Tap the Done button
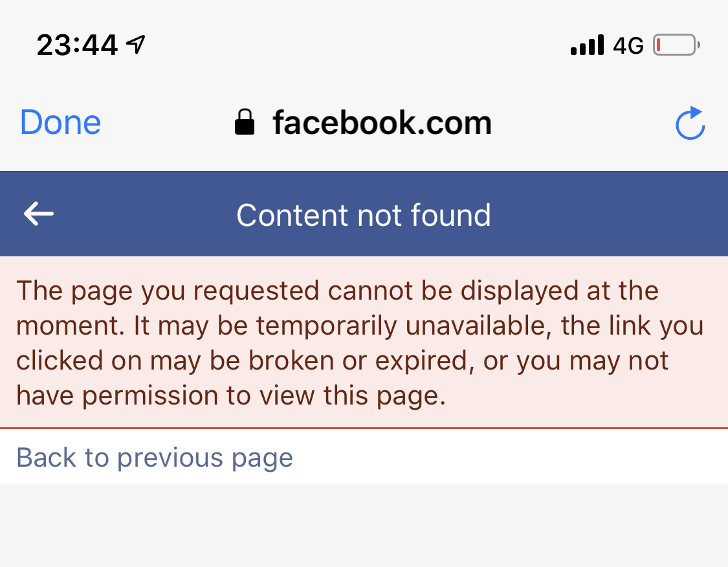728x567 pixels. (60, 122)
